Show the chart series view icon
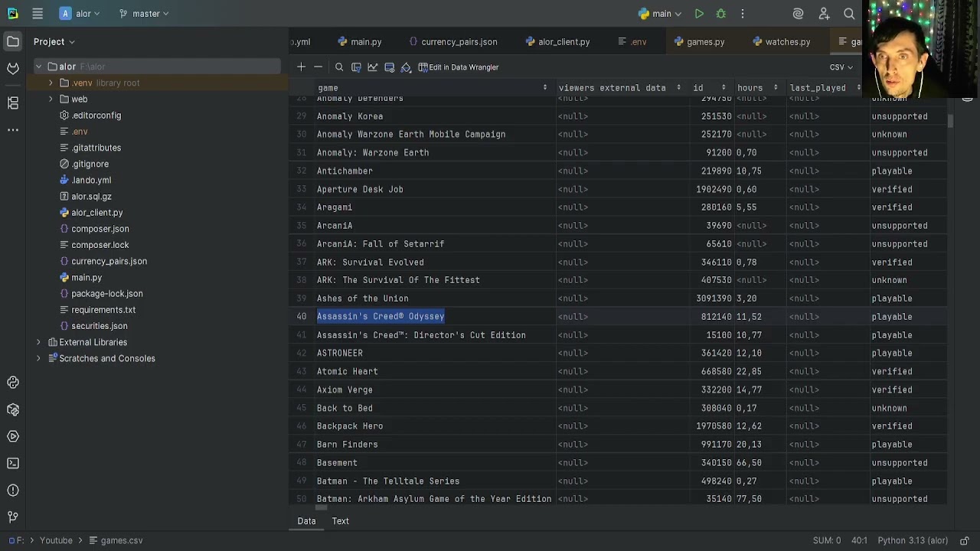Viewport: 980px width, 551px height. (373, 67)
